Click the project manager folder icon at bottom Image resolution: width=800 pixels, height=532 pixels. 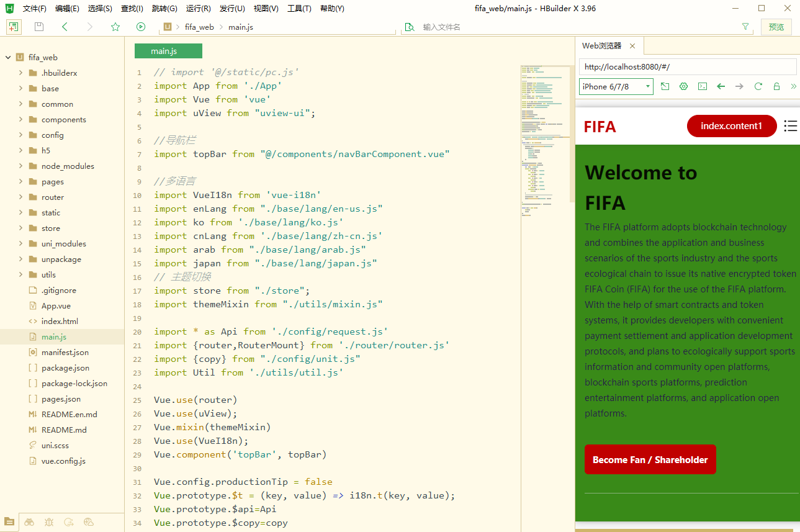(9, 522)
